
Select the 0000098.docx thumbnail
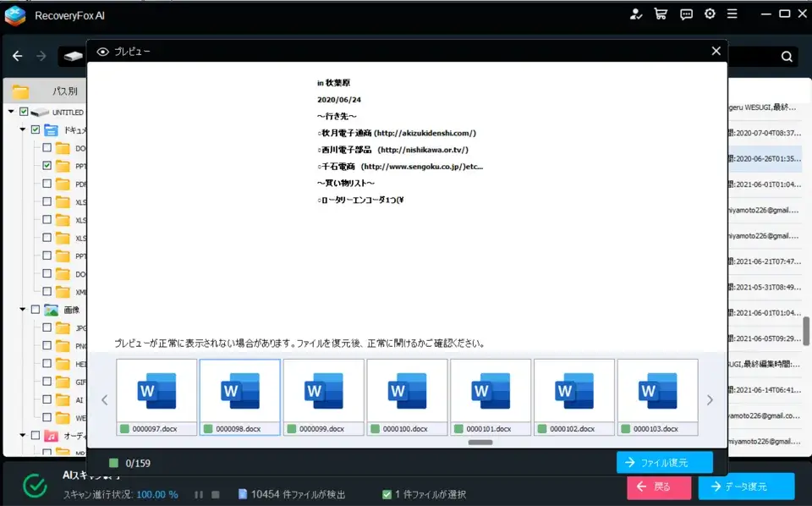tap(239, 397)
